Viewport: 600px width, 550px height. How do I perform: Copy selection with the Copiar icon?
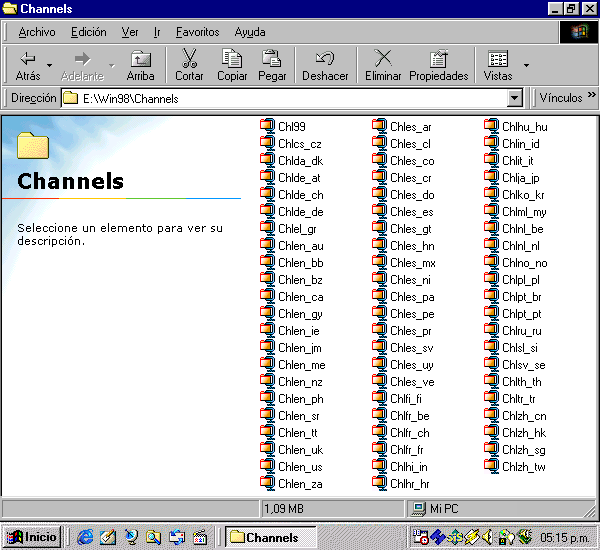click(232, 65)
